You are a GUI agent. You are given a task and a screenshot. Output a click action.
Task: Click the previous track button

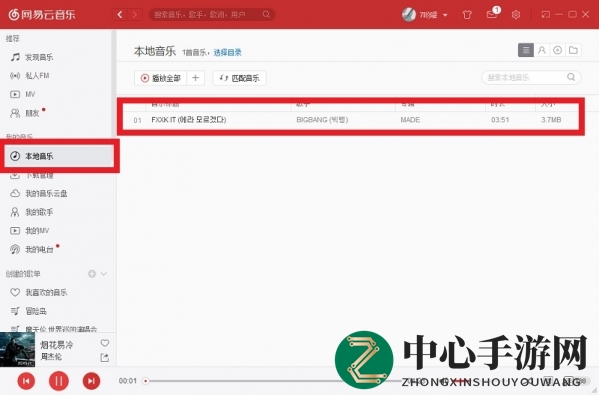[x=26, y=381]
